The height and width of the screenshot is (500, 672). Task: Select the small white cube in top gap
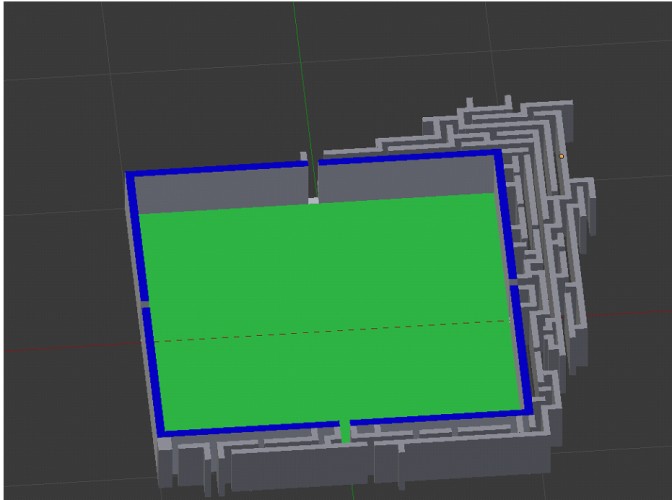[313, 201]
